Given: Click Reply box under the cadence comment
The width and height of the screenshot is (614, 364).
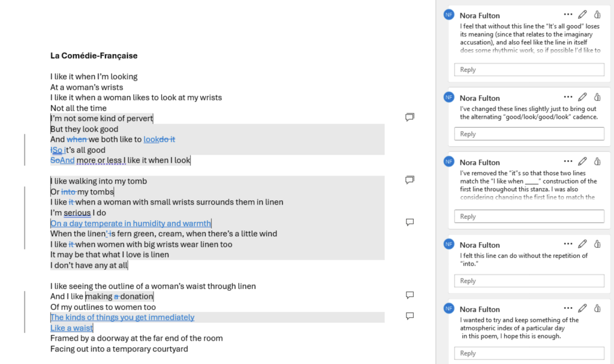Looking at the screenshot, I should (529, 134).
